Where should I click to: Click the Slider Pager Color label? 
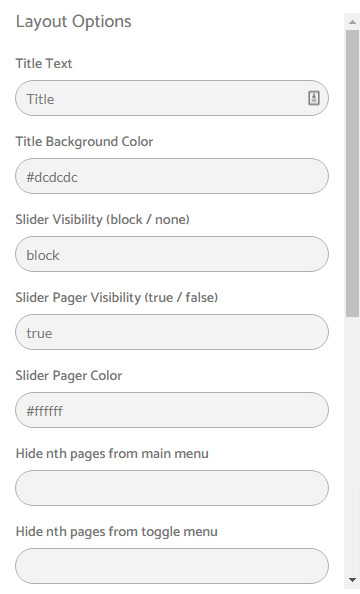[69, 376]
